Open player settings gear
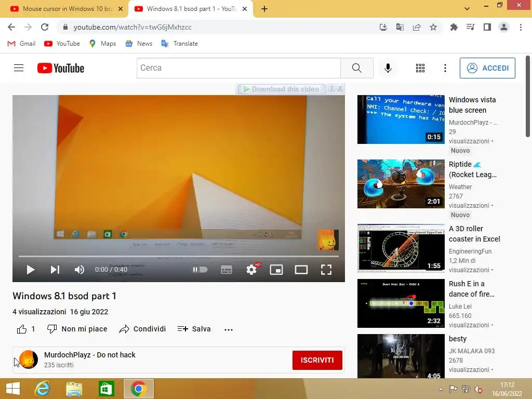This screenshot has width=532, height=399. pyautogui.click(x=251, y=270)
